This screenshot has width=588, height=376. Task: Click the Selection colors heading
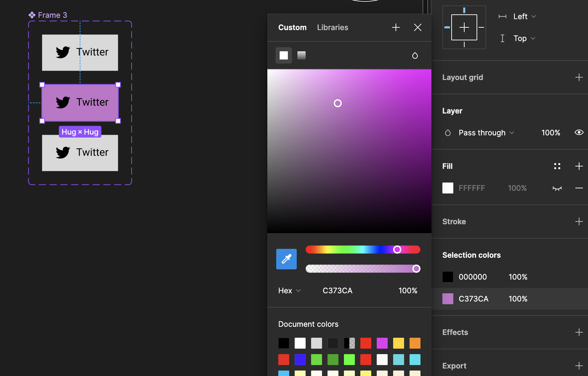[471, 255]
